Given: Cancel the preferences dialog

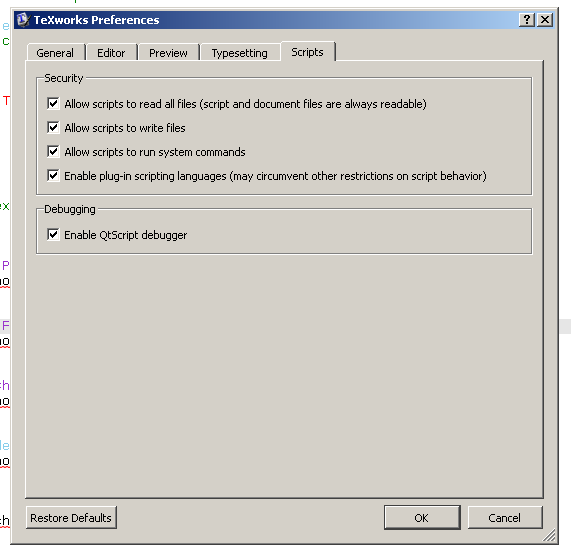Looking at the screenshot, I should (505, 518).
